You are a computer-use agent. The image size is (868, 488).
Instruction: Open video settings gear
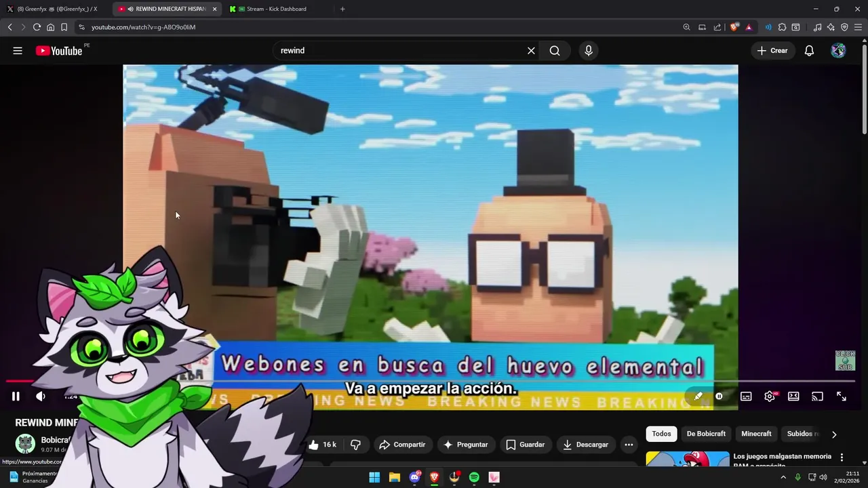[770, 396]
